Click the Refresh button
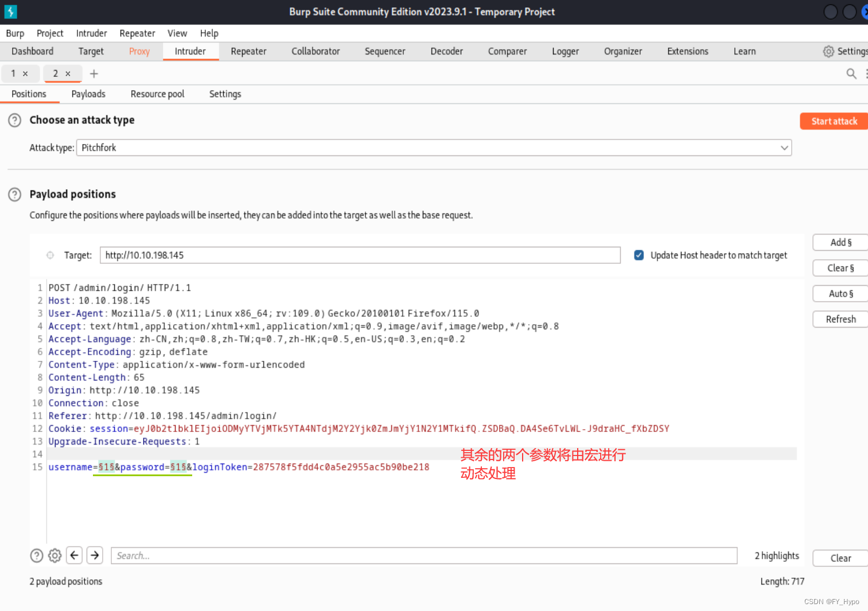The height and width of the screenshot is (611, 868). click(x=840, y=319)
